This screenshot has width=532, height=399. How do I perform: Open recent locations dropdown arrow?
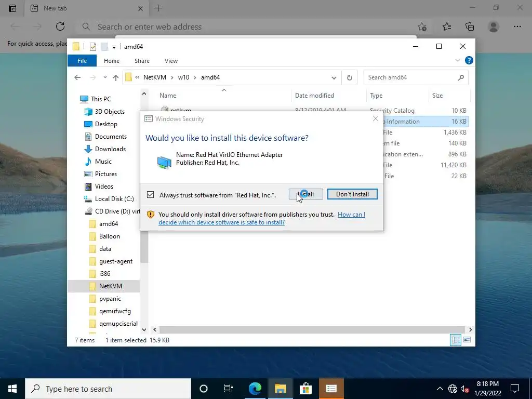105,77
